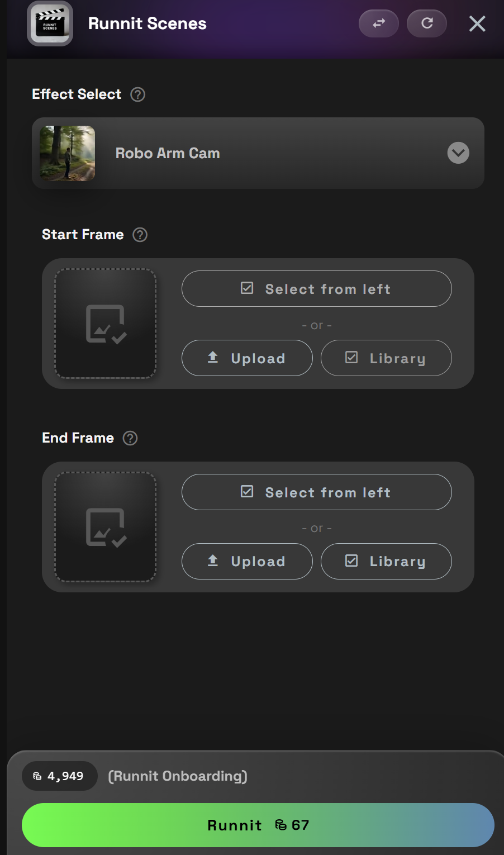Close the Runnit Scenes panel
This screenshot has height=855, width=504.
tap(477, 23)
